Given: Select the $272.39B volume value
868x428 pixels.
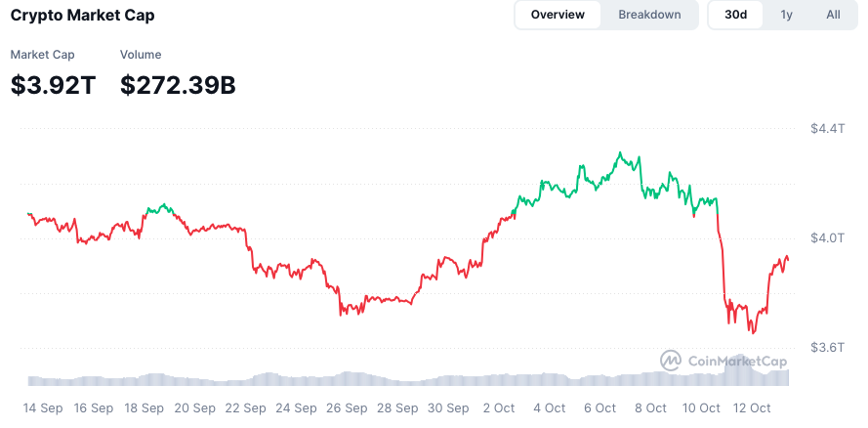Looking at the screenshot, I should 178,86.
